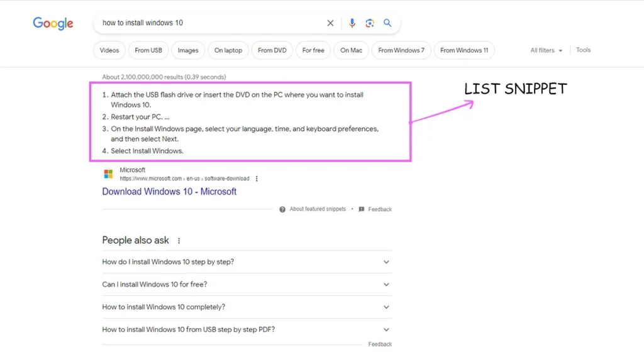The height and width of the screenshot is (362, 644).
Task: Select the On laptop filter chip
Action: (x=228, y=50)
